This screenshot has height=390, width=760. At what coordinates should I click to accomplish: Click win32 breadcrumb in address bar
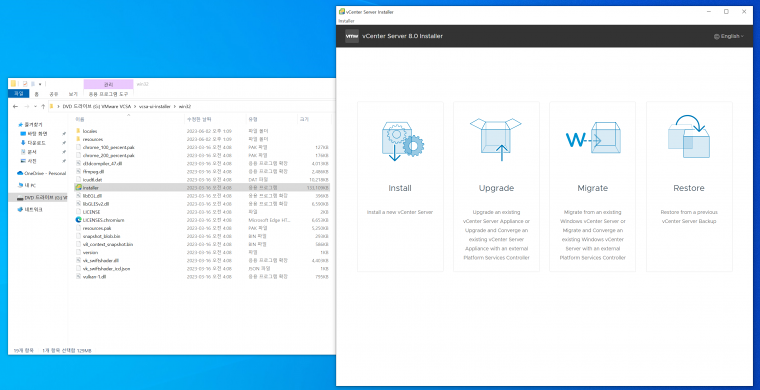click(185, 106)
